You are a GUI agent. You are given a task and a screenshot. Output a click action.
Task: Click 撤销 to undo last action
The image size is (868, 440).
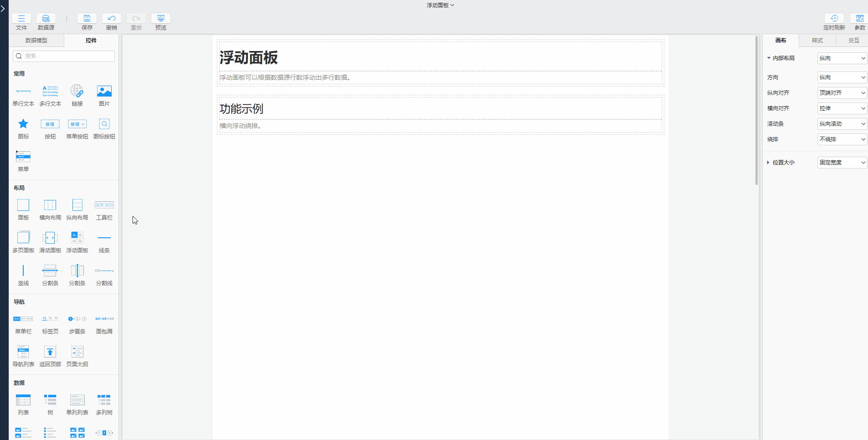[112, 21]
